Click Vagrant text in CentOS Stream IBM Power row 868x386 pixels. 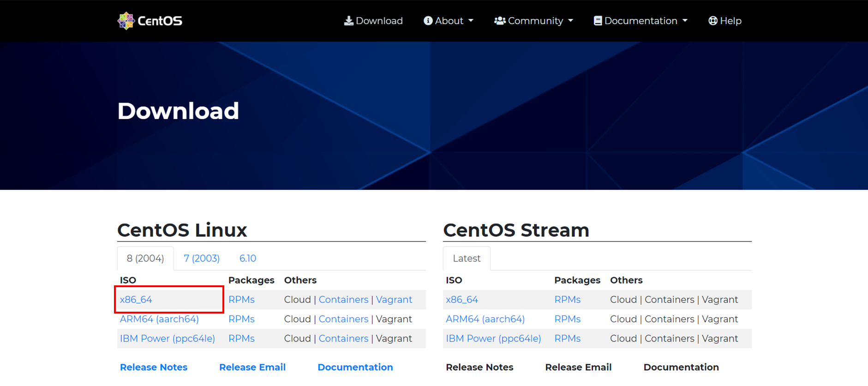(x=720, y=338)
